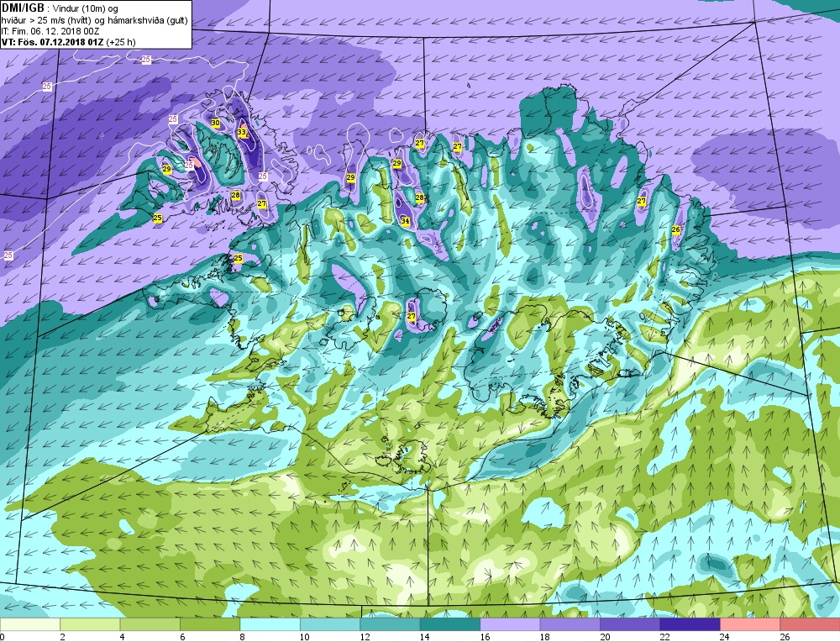Select the 'Vindur (10m) og' header text
This screenshot has height=642, width=840.
tap(85, 8)
